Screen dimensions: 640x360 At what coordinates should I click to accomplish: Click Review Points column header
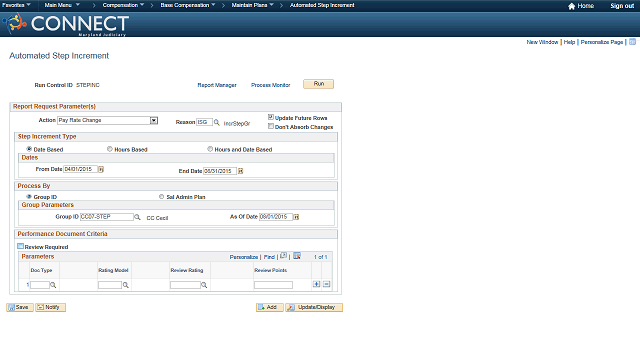(x=271, y=270)
